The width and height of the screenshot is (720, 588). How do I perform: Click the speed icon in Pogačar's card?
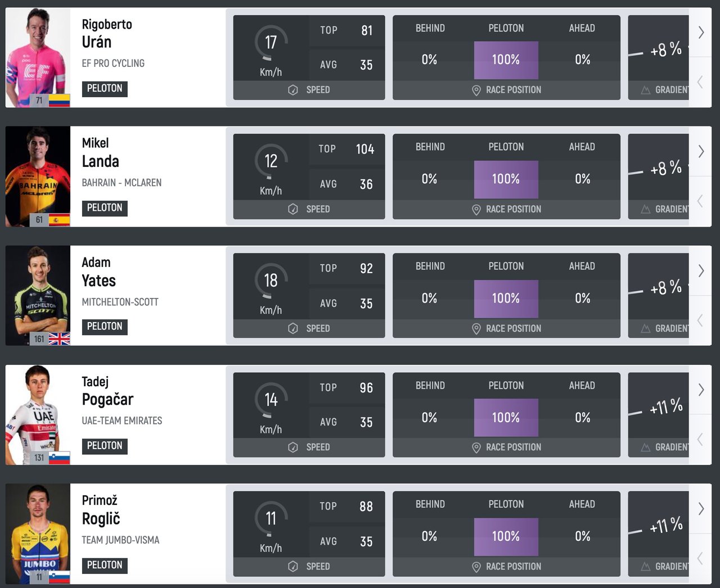pos(293,447)
